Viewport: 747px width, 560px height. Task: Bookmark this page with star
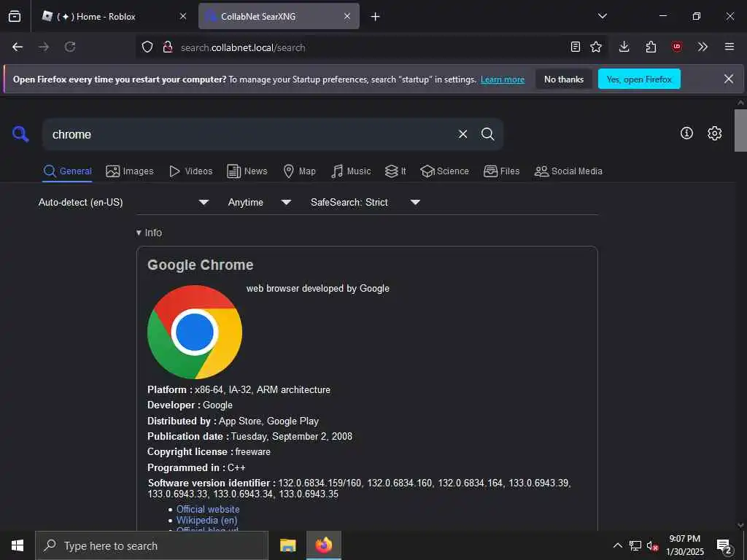pos(596,47)
